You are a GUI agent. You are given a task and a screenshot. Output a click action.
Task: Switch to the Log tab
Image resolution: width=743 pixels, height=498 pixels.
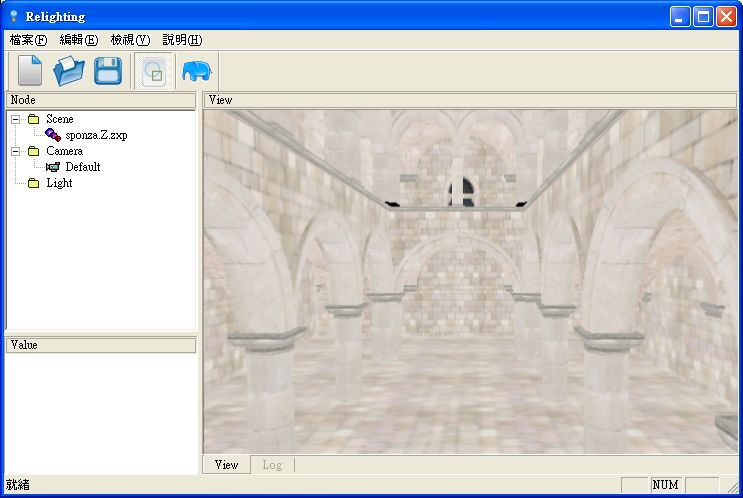(272, 465)
